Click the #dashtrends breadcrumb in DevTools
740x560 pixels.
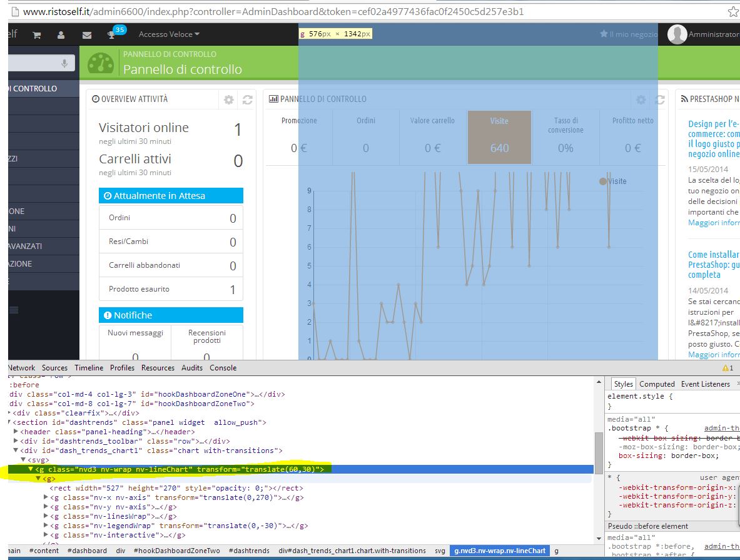click(x=249, y=551)
